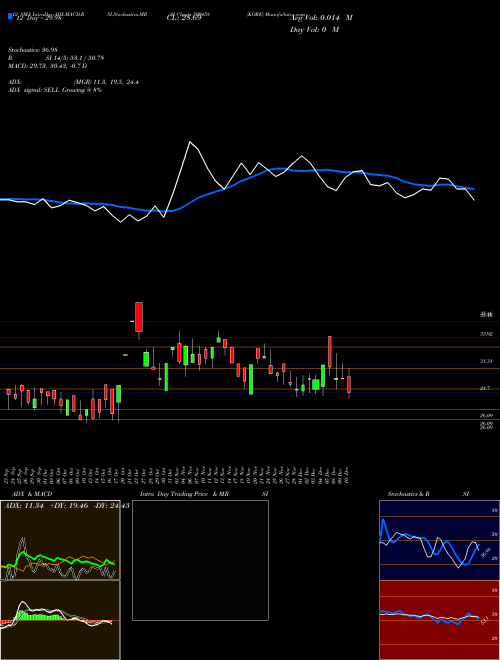Click the blue Stochastics chart panel
Viewport: 500px width, 660px height.
[x=439, y=540]
